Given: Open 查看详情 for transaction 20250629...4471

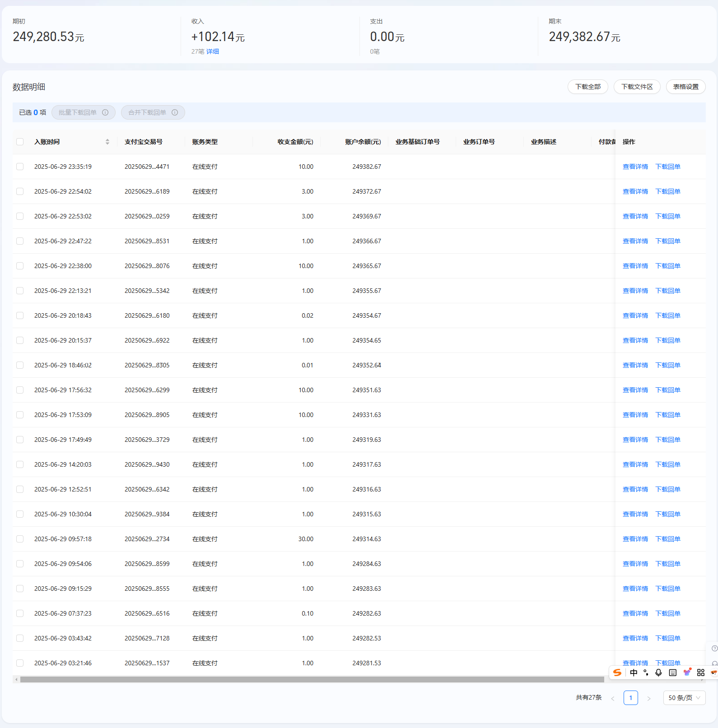Looking at the screenshot, I should (x=635, y=167).
